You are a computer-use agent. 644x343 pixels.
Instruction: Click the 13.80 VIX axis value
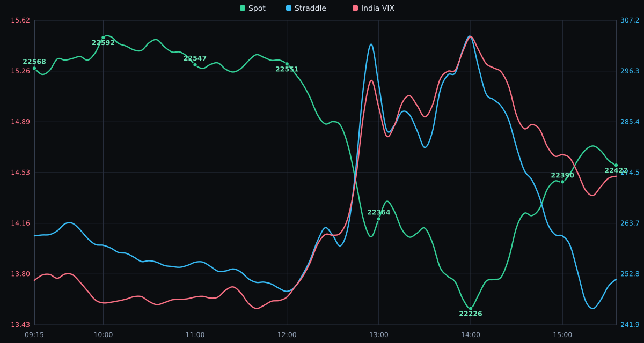20,274
